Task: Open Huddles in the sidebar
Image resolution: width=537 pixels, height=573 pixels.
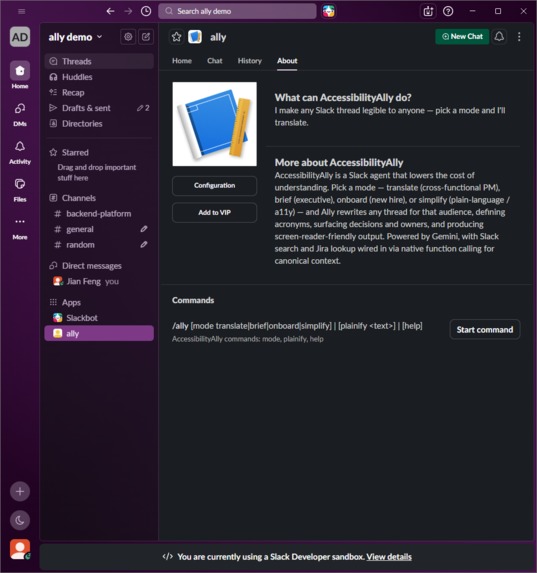Action: point(99,77)
